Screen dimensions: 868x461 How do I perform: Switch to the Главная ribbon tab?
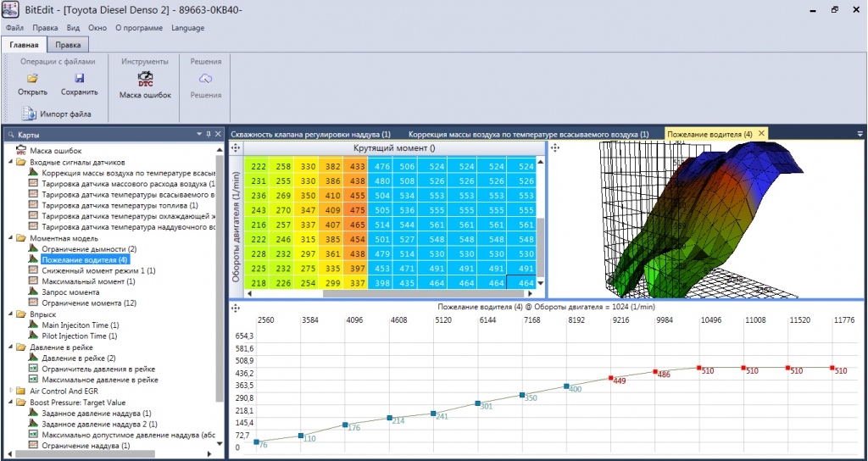click(24, 45)
